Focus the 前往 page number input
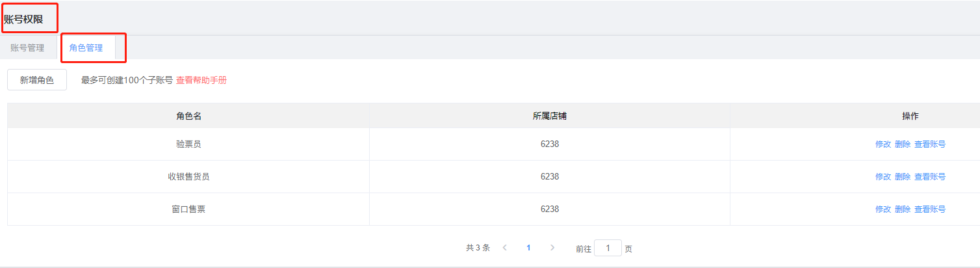The height and width of the screenshot is (268, 980). (608, 248)
